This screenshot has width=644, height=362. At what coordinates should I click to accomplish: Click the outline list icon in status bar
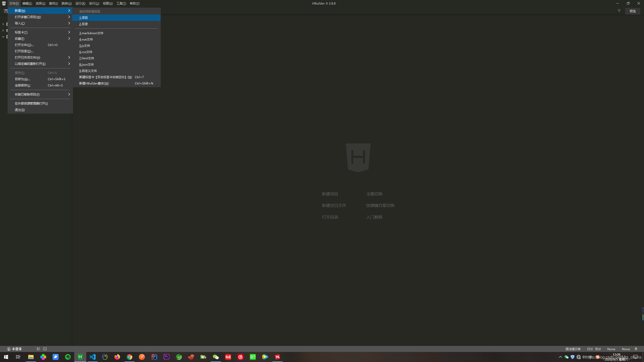coord(38,349)
